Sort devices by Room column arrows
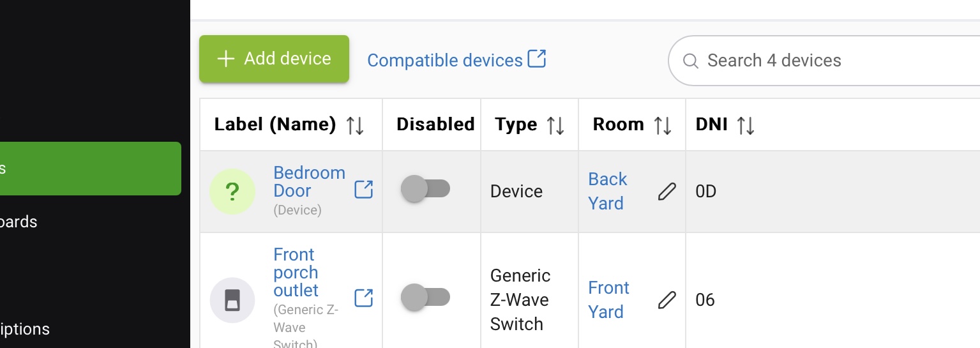 (x=663, y=125)
